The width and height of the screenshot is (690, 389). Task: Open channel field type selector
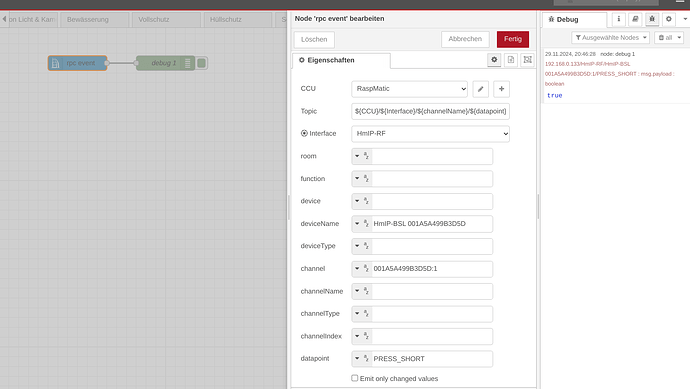click(x=362, y=268)
